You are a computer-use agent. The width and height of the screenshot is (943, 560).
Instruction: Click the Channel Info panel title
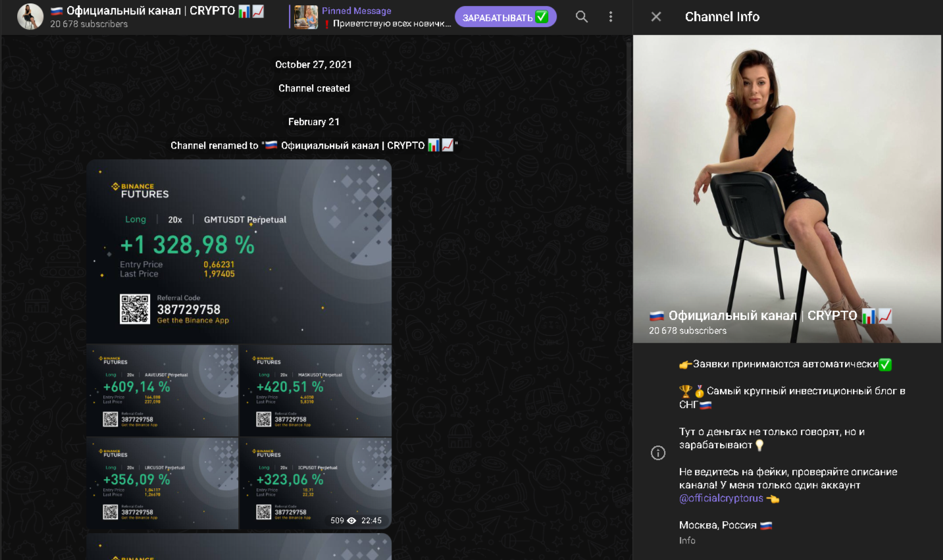coord(722,16)
